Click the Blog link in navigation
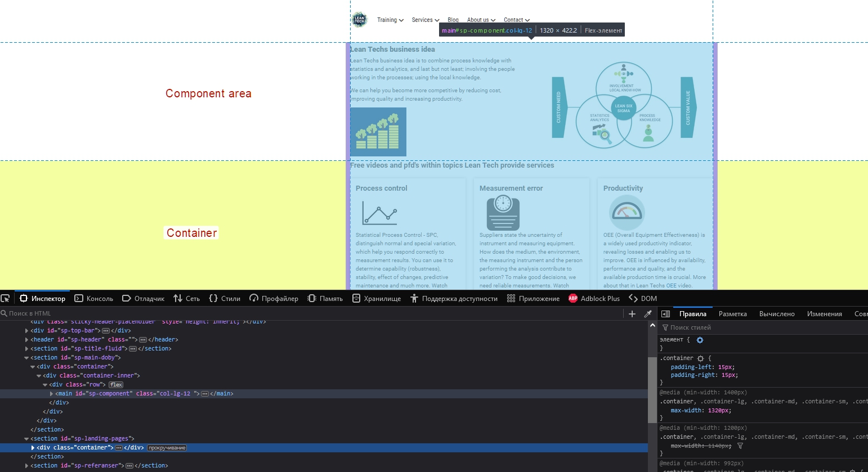 point(453,20)
